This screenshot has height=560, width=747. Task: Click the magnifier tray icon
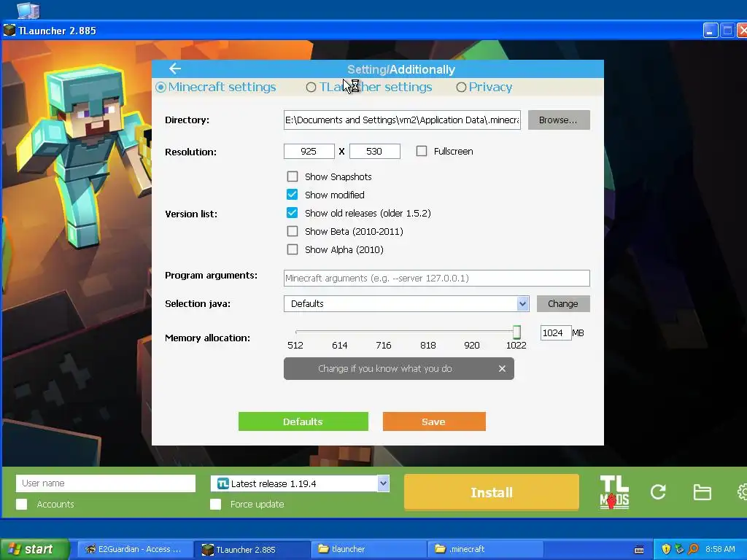(693, 549)
